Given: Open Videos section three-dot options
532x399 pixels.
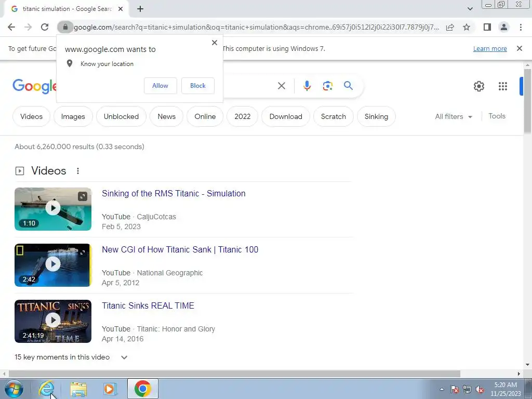Looking at the screenshot, I should (78, 171).
